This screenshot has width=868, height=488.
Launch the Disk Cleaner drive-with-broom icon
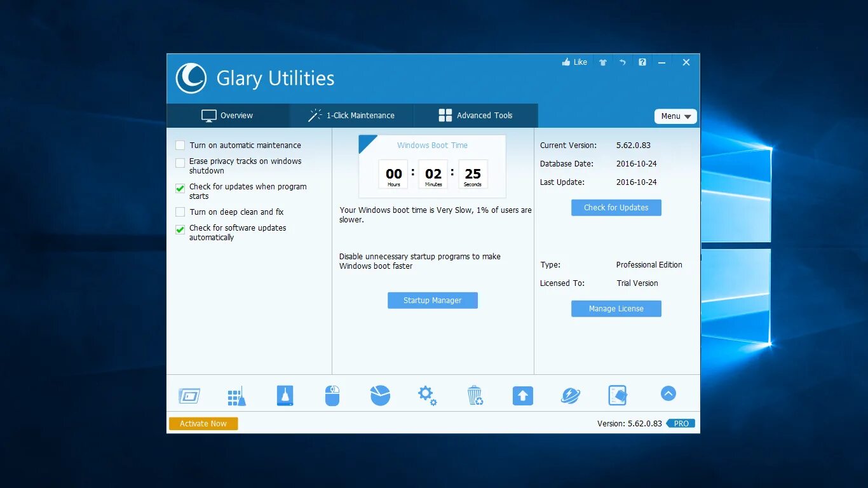point(285,395)
